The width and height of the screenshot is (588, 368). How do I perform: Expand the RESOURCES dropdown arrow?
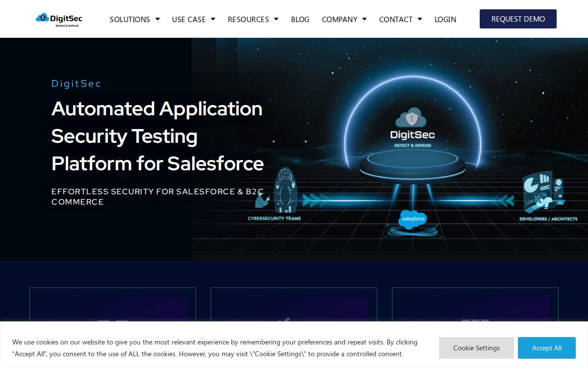coord(276,19)
